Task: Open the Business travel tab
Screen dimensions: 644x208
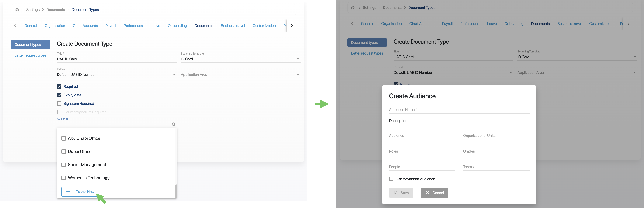Action: pos(233,26)
